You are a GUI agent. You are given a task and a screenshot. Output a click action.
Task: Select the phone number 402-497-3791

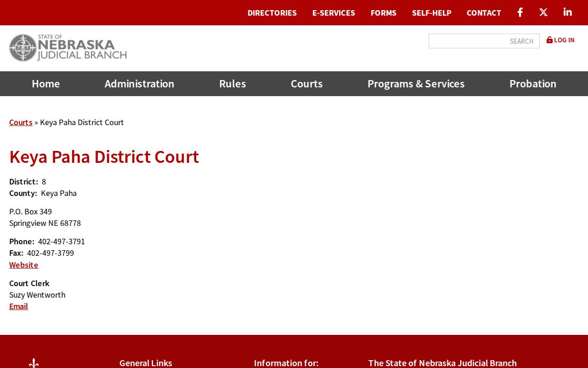(62, 241)
